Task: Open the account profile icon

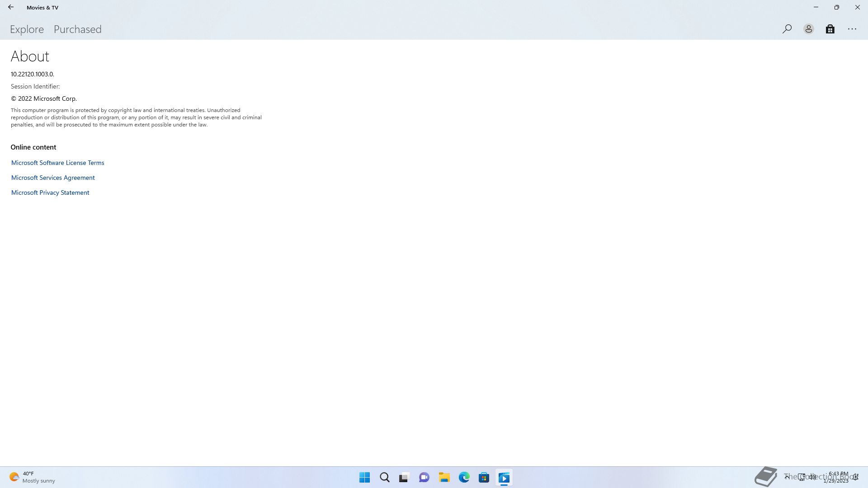Action: 808,29
